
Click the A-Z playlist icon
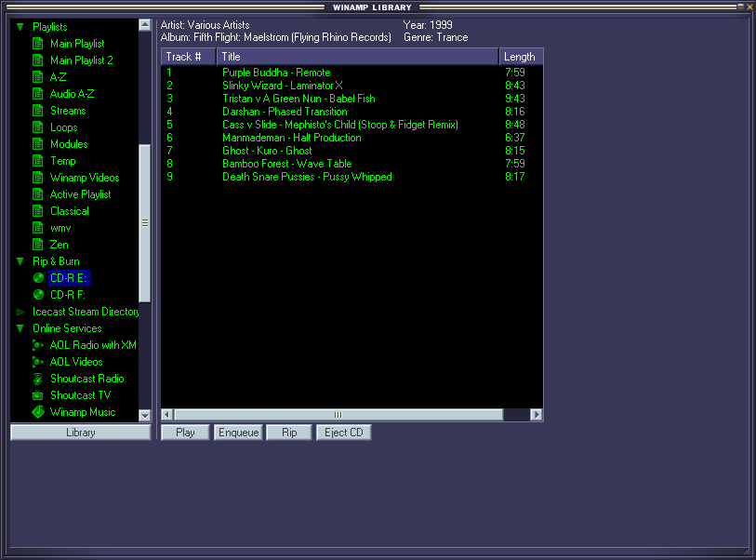click(37, 77)
